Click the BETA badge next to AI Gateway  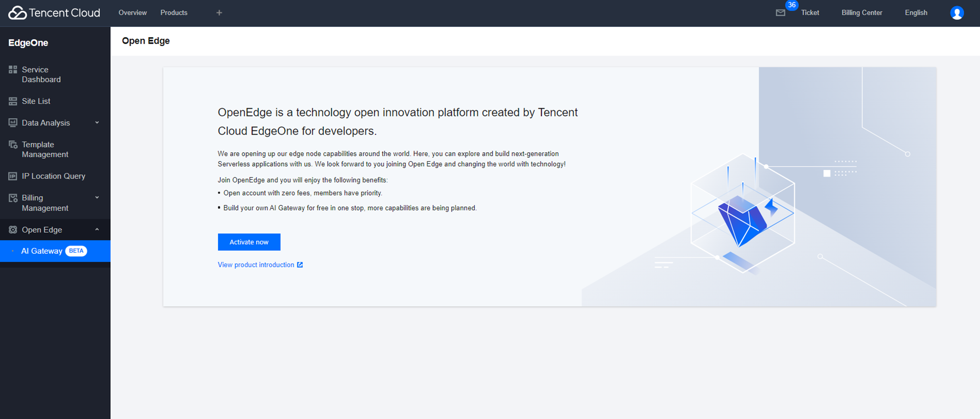pos(76,251)
